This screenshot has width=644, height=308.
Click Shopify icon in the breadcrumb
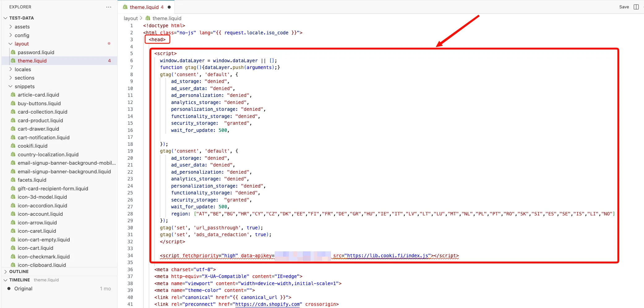(148, 18)
